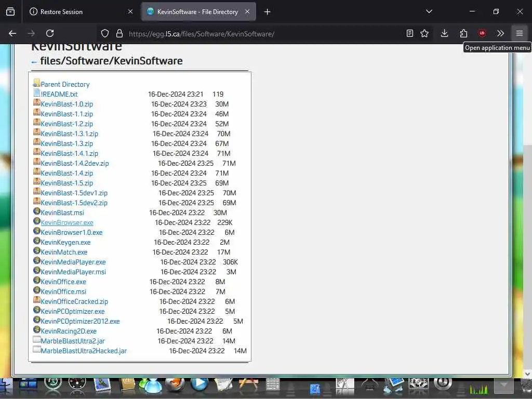Download KevinRacing2D.exe
Image resolution: width=532 pixels, height=399 pixels.
(69, 331)
